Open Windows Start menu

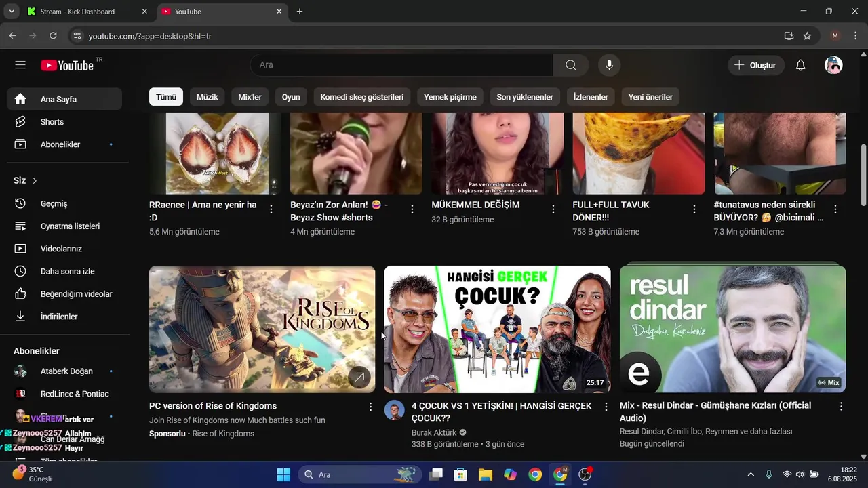coord(283,474)
